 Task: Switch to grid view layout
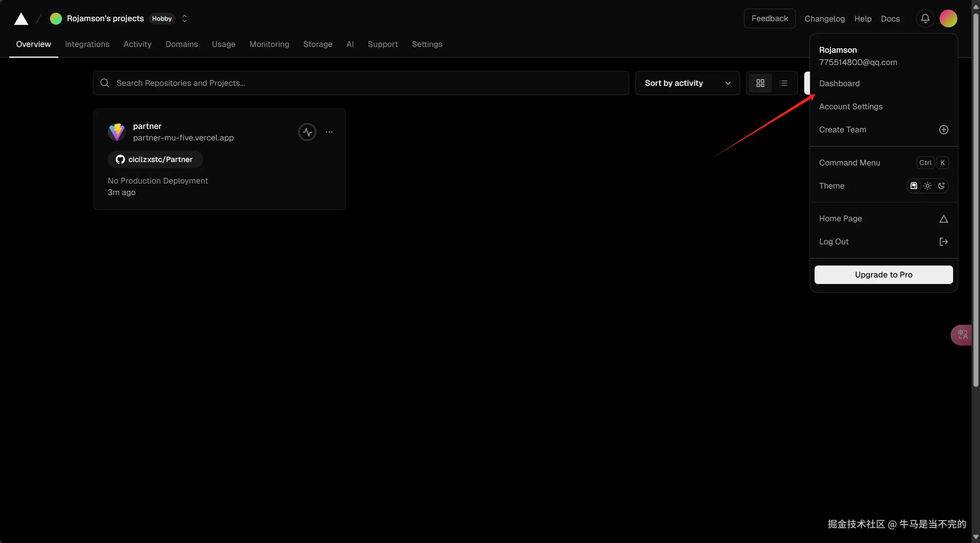click(x=760, y=83)
